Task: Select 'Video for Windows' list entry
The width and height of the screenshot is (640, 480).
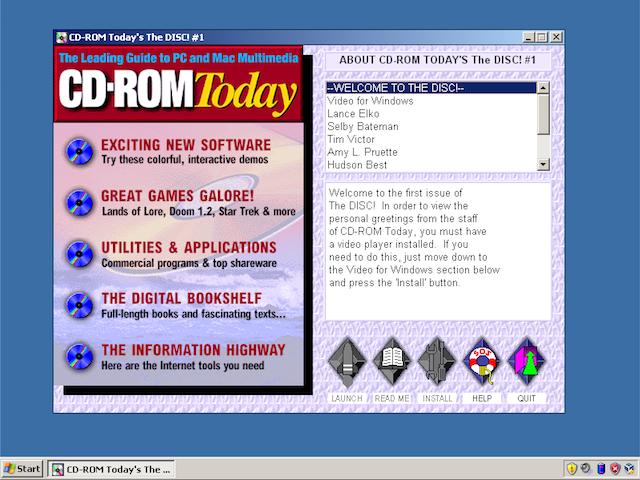Action: coord(431,101)
